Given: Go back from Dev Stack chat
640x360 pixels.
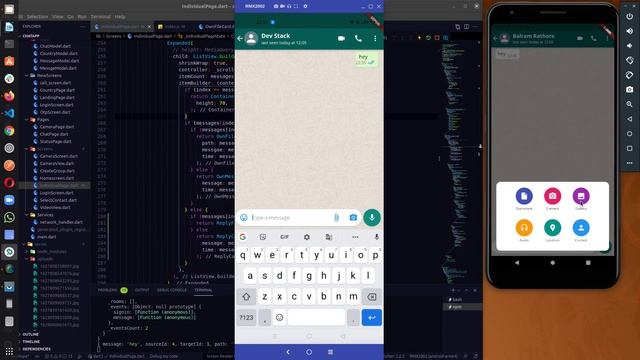Looking at the screenshot, I should pyautogui.click(x=240, y=38).
